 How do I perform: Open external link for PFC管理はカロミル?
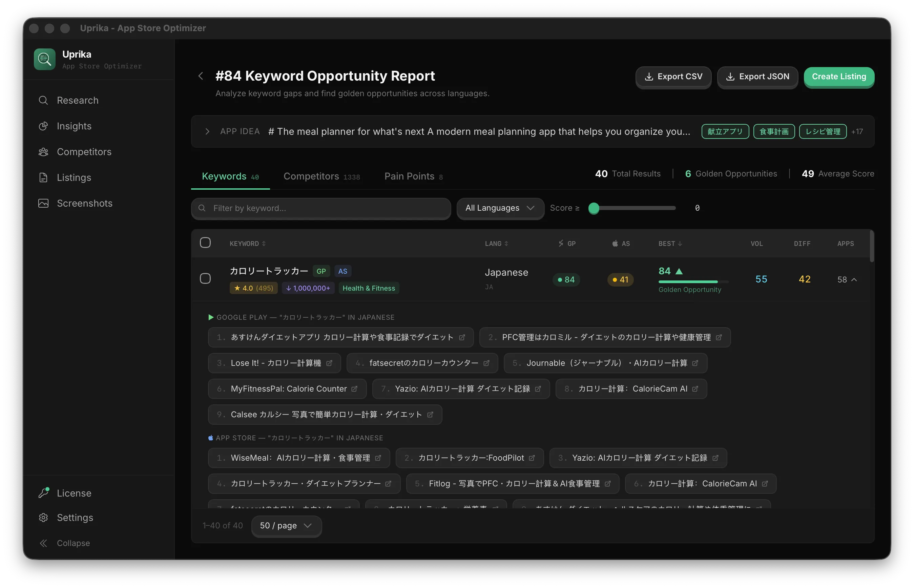[719, 338]
